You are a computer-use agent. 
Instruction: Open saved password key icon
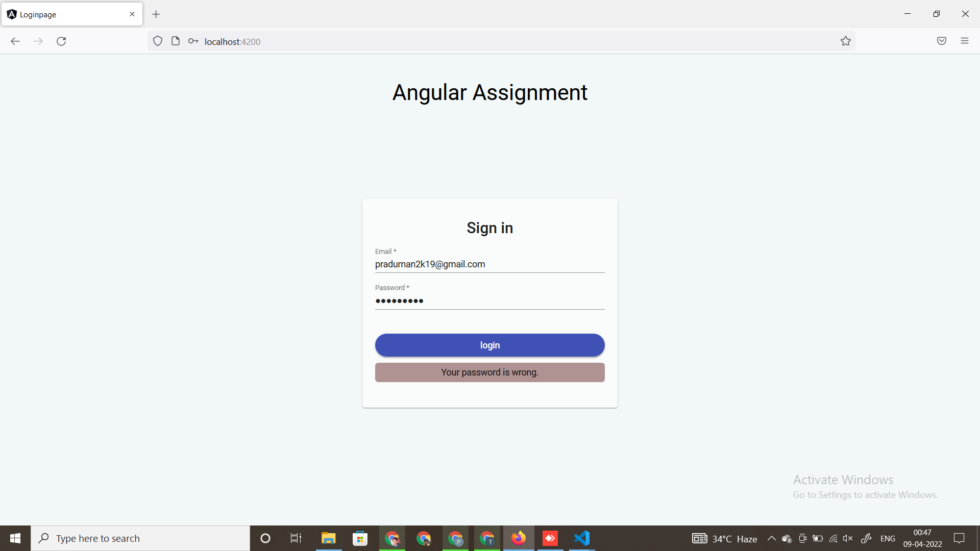tap(193, 41)
